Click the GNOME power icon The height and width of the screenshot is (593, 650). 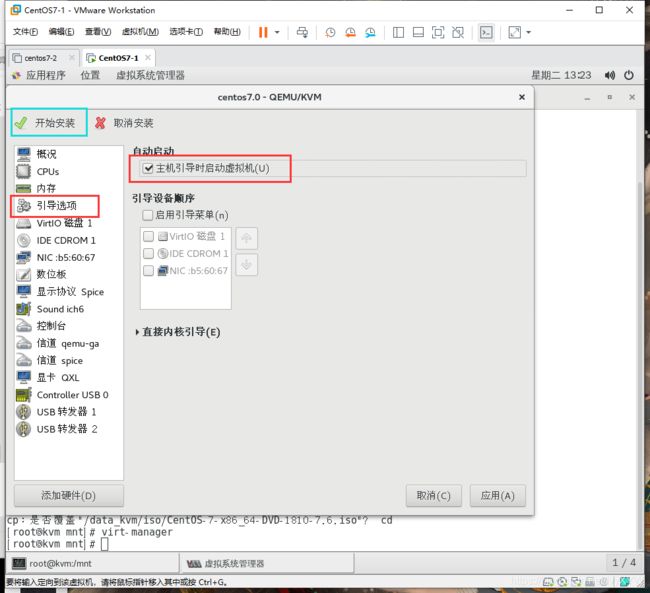pos(629,75)
